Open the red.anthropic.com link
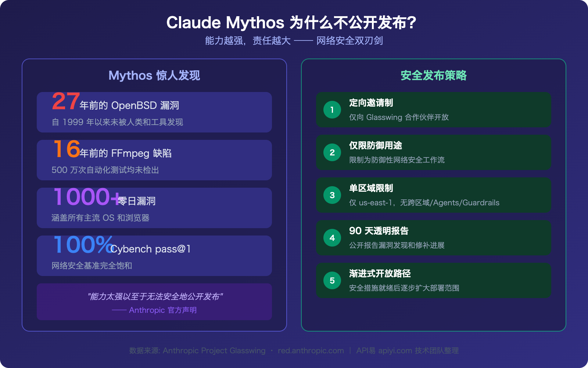Image resolution: width=588 pixels, height=368 pixels. tap(310, 351)
